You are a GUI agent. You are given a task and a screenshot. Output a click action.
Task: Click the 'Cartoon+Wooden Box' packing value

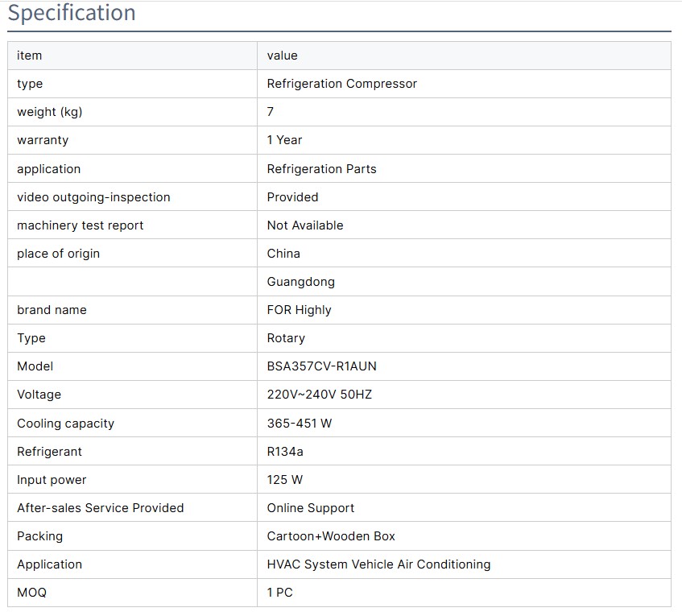tap(331, 536)
